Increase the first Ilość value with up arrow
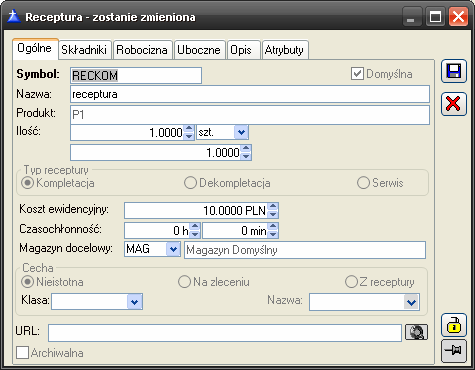The width and height of the screenshot is (475, 370). [x=189, y=129]
